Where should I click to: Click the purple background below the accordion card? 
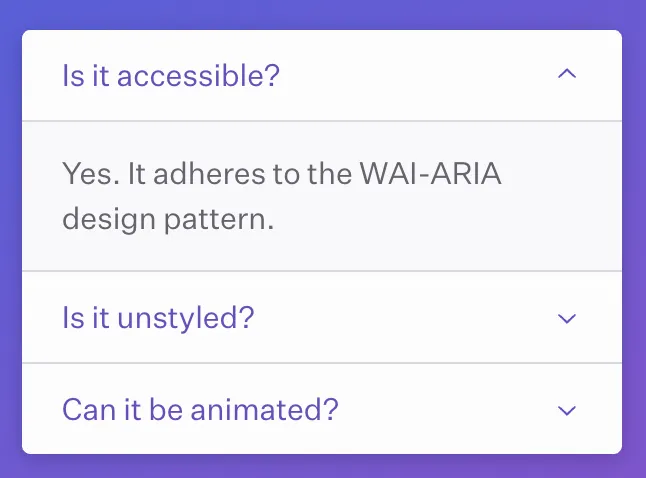[322, 466]
